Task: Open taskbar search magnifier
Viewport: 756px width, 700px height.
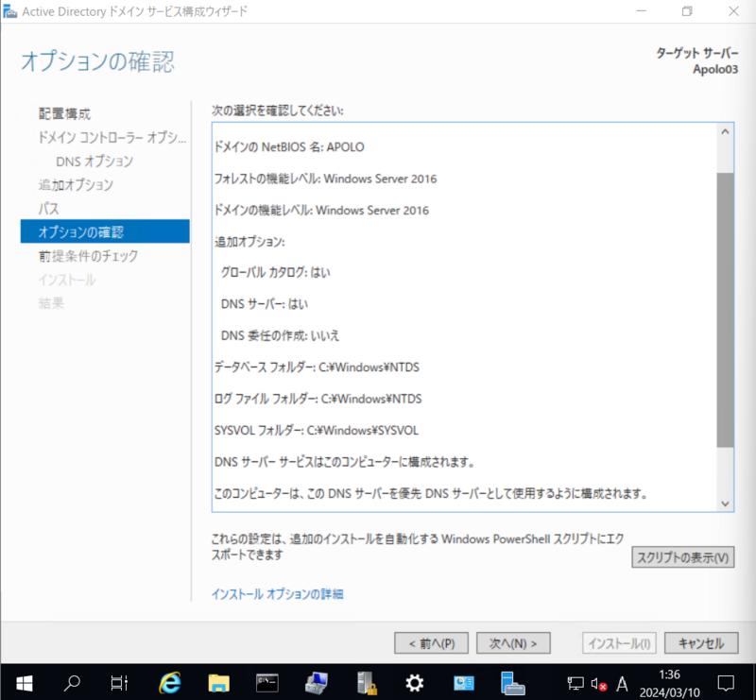Action: click(x=72, y=683)
